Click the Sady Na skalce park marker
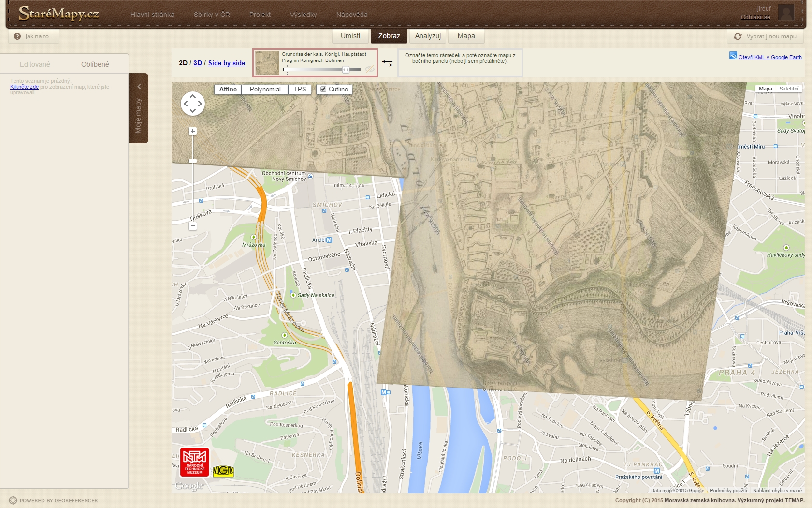Screen dimensions: 812x508 tap(293, 295)
